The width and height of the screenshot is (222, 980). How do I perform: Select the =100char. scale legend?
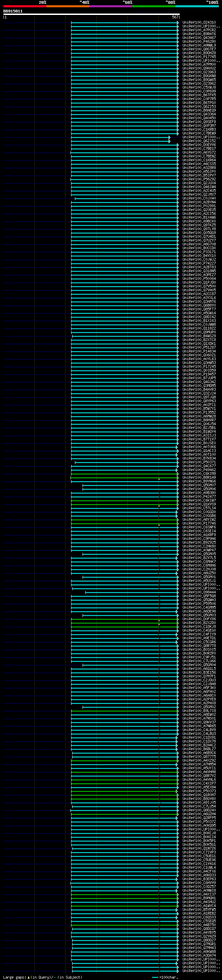click(x=165, y=977)
